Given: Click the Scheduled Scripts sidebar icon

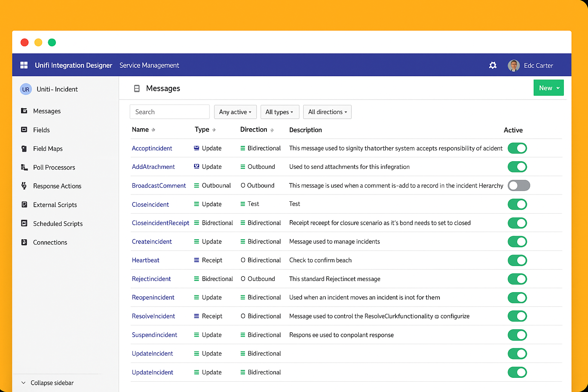Looking at the screenshot, I should [24, 223].
